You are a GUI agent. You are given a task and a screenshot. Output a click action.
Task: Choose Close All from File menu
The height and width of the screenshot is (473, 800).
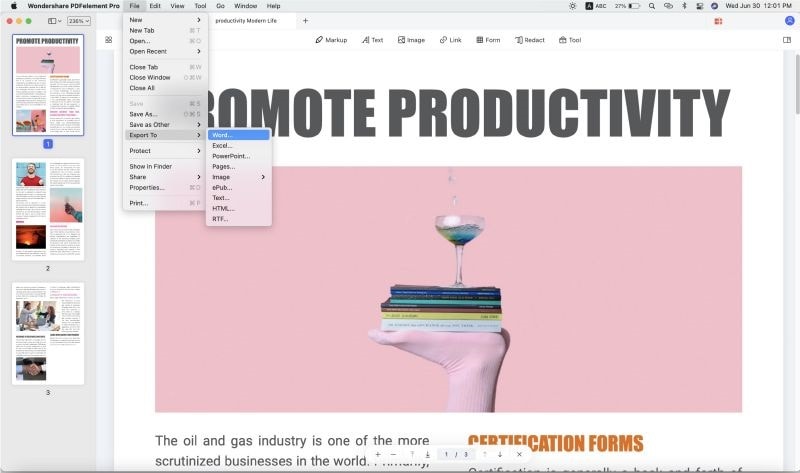(165, 88)
